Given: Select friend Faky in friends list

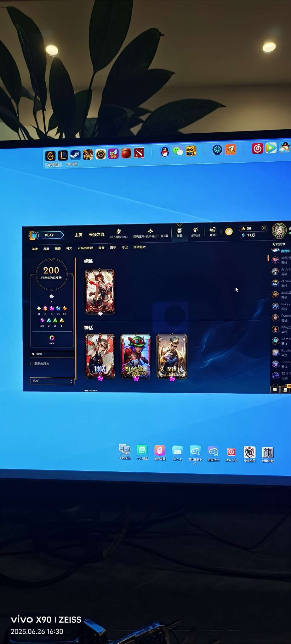Looking at the screenshot, I should point(281,306).
